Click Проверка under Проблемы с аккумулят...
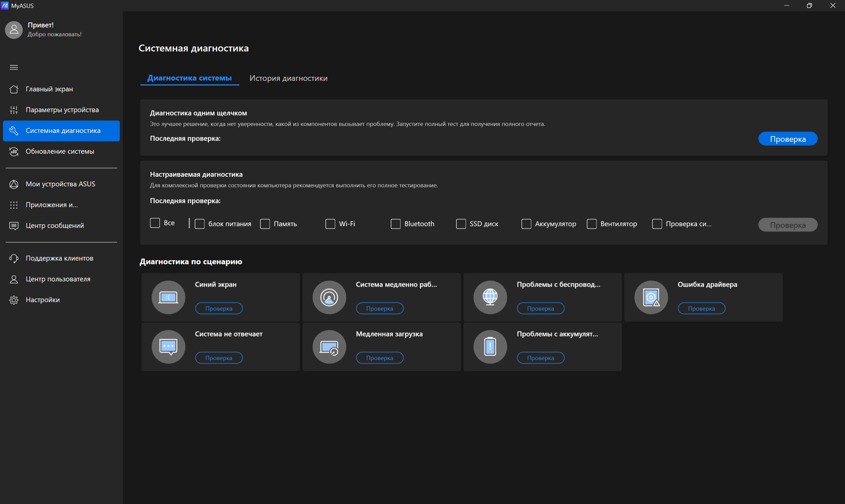The width and height of the screenshot is (845, 504). click(x=541, y=358)
